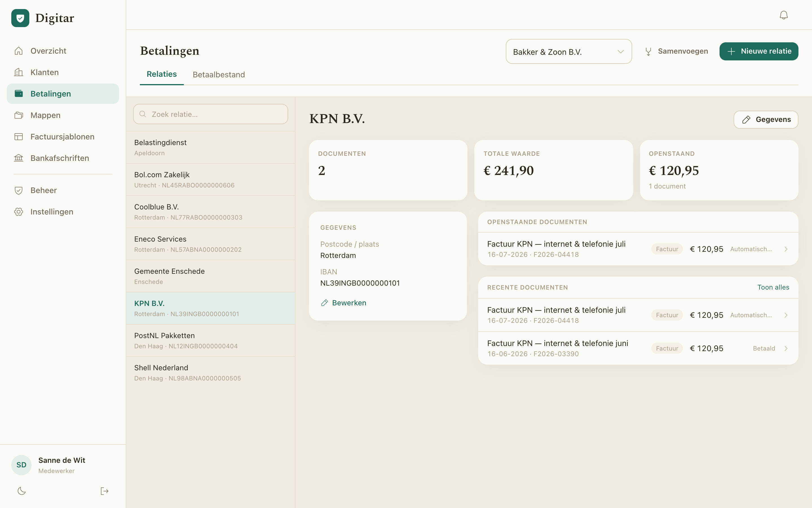The height and width of the screenshot is (508, 812).
Task: Open Overzicht in the sidebar
Action: (x=63, y=51)
